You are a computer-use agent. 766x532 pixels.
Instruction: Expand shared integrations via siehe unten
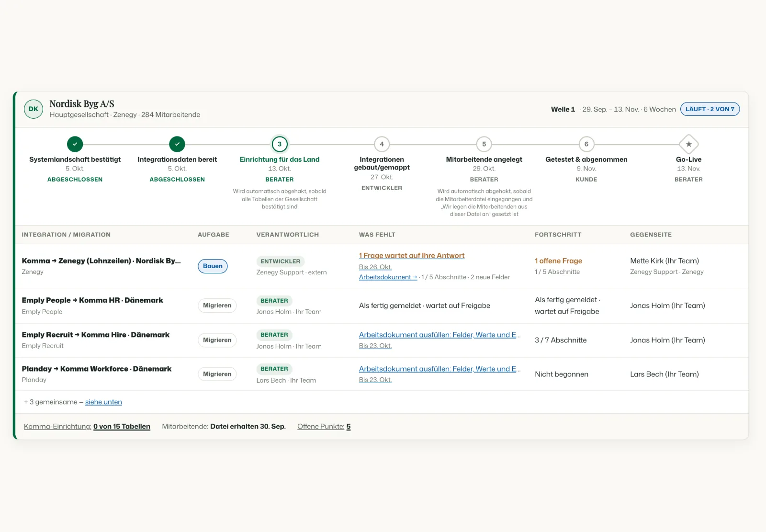(x=103, y=402)
